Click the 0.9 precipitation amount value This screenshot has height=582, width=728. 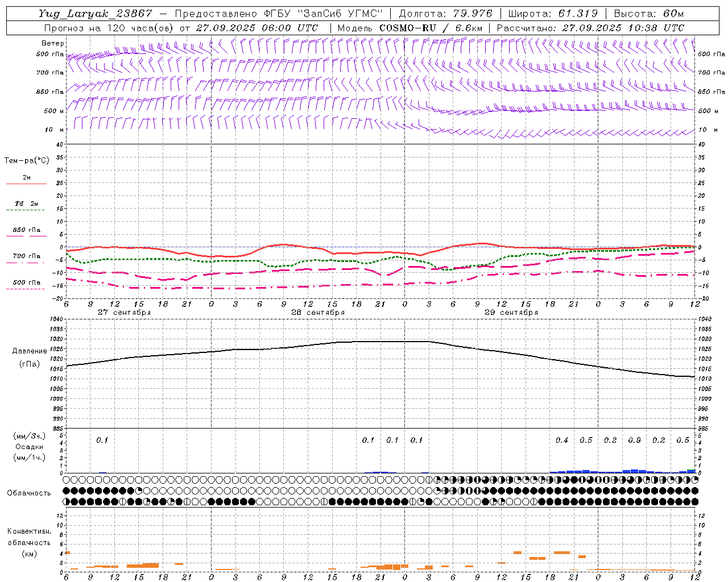pos(635,440)
